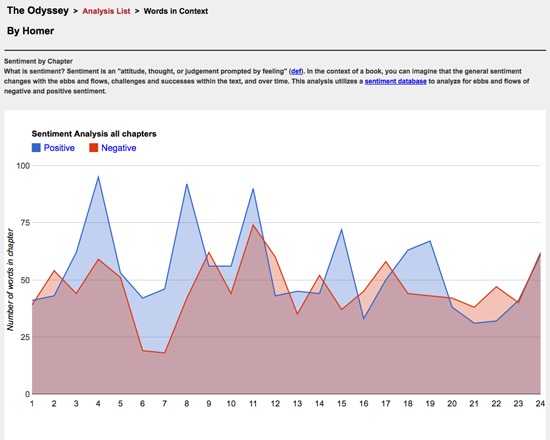Click The Odyssey breadcrumb title

[38, 11]
